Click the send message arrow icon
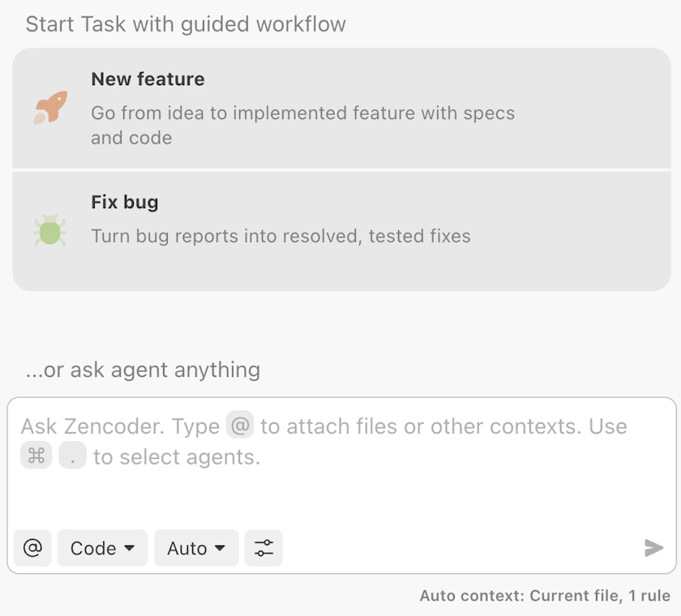Screen dimensions: 681x616 point(653,548)
